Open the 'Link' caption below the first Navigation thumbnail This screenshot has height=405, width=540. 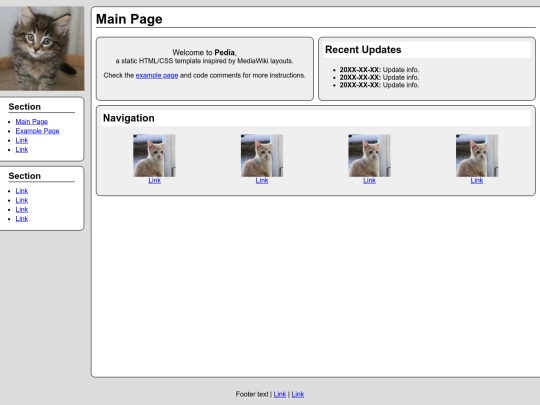click(154, 180)
